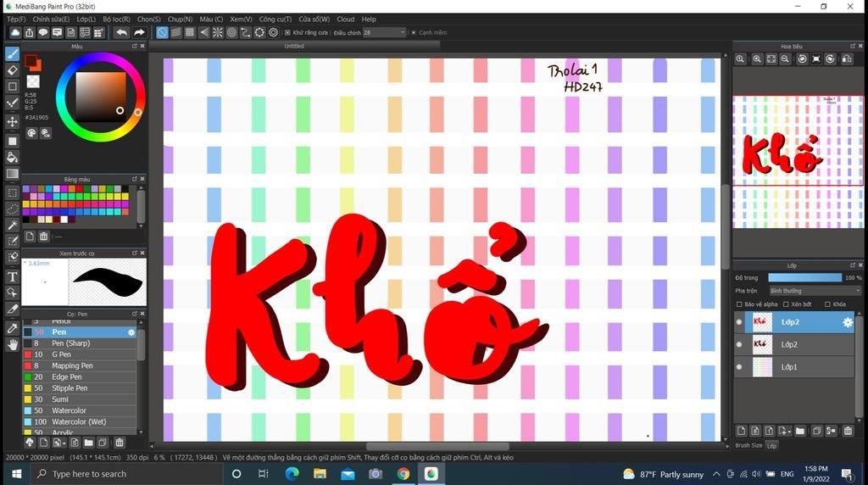The image size is (868, 485).
Task: Click the cloud save icon in toolbar
Action: 15,33
